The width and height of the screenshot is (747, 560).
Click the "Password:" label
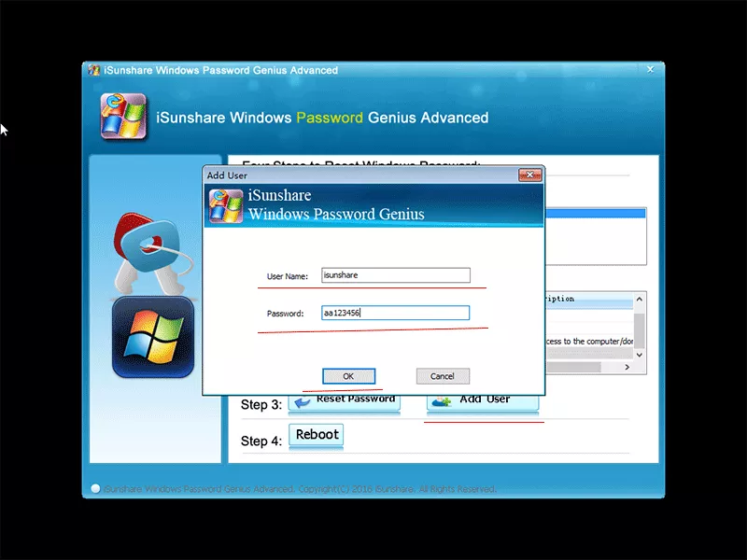(x=285, y=314)
